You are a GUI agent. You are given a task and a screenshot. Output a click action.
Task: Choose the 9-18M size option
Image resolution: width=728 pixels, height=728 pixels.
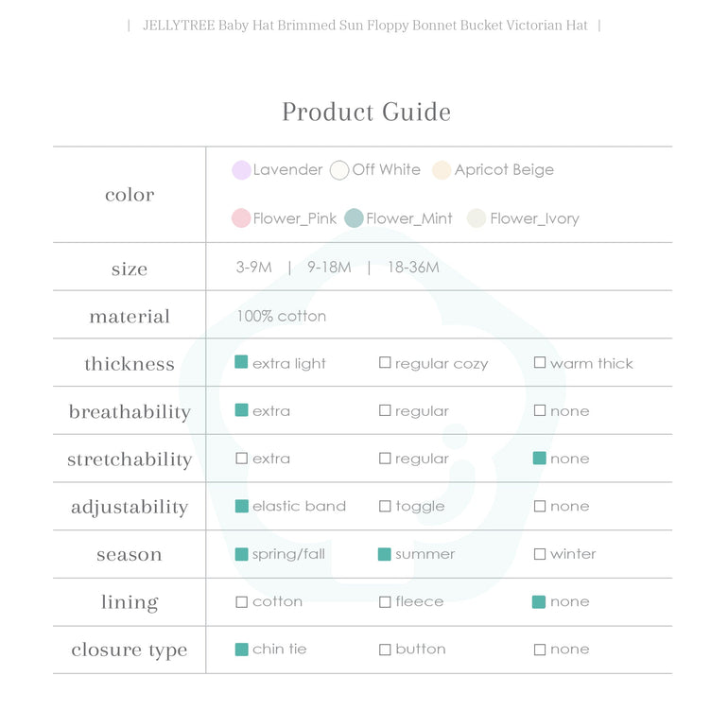pyautogui.click(x=329, y=268)
